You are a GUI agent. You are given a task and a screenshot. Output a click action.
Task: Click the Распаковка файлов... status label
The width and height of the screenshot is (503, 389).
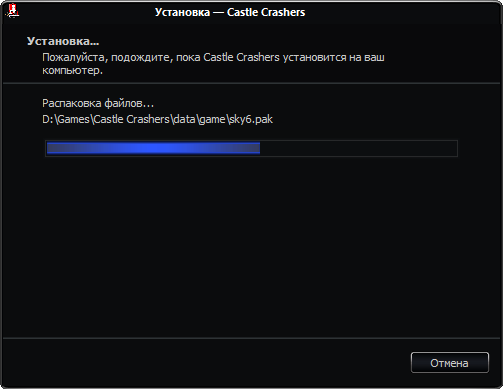[x=98, y=103]
